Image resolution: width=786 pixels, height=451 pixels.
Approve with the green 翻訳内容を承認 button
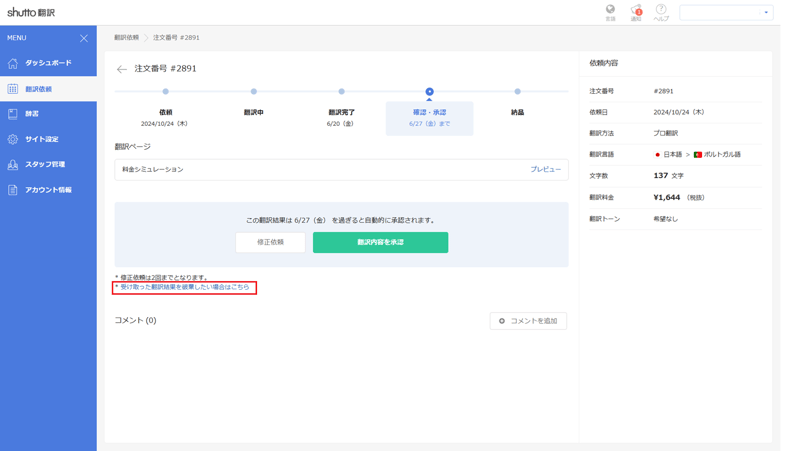[380, 243]
